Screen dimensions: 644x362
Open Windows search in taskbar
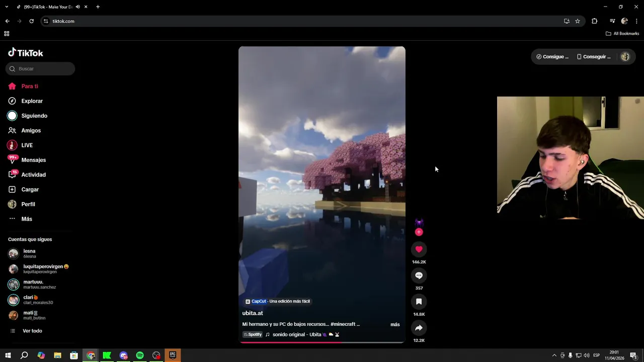(24, 355)
